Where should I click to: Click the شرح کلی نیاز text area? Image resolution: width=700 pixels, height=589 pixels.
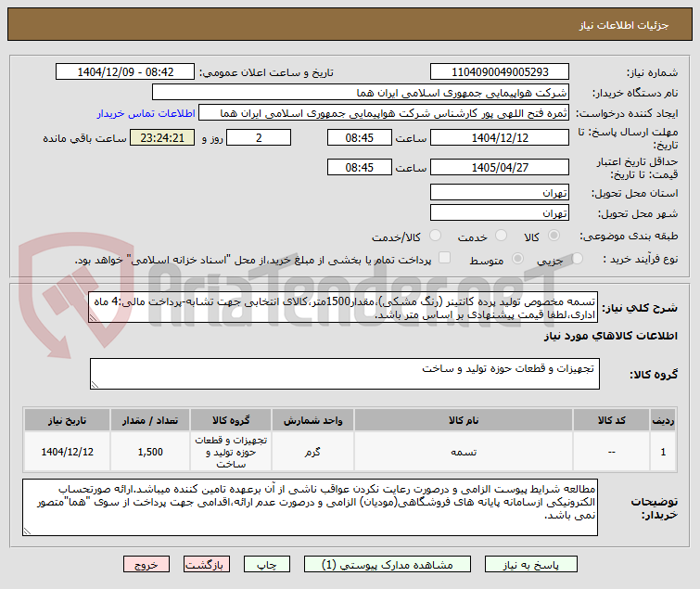(343, 308)
